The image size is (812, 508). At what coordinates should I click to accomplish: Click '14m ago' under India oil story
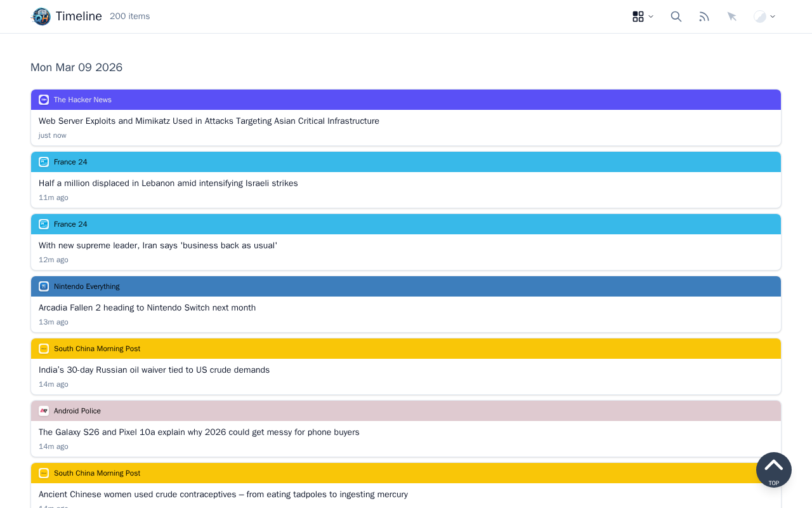point(53,384)
